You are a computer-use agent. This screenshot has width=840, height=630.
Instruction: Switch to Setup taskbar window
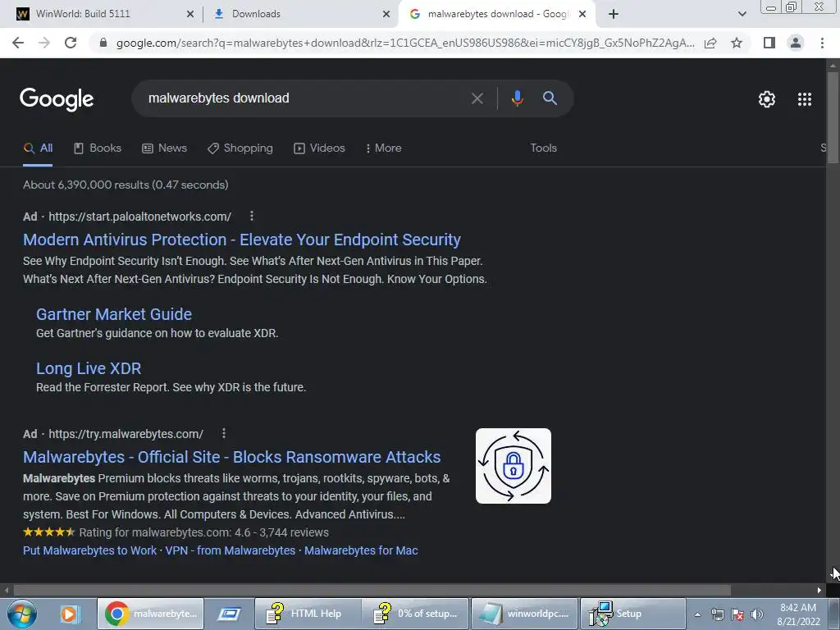click(x=633, y=614)
